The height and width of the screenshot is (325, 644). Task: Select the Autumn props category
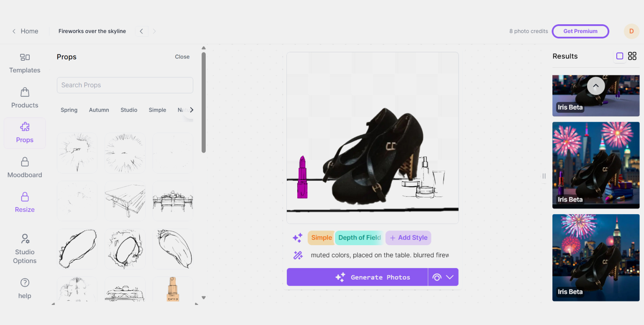[99, 110]
